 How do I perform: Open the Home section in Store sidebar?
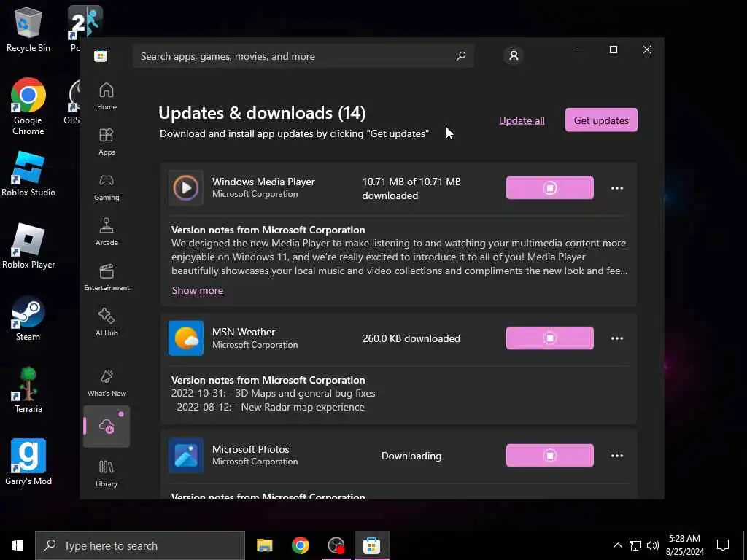[107, 96]
